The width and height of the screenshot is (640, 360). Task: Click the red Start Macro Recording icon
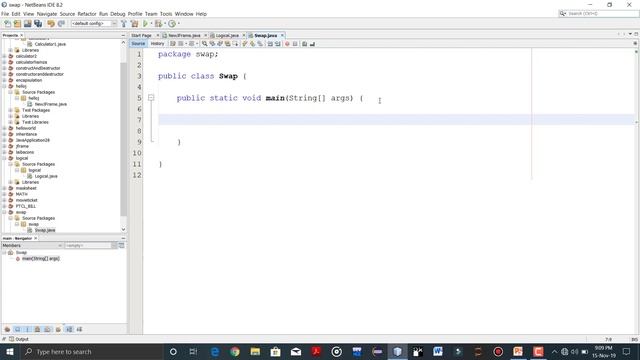point(287,44)
